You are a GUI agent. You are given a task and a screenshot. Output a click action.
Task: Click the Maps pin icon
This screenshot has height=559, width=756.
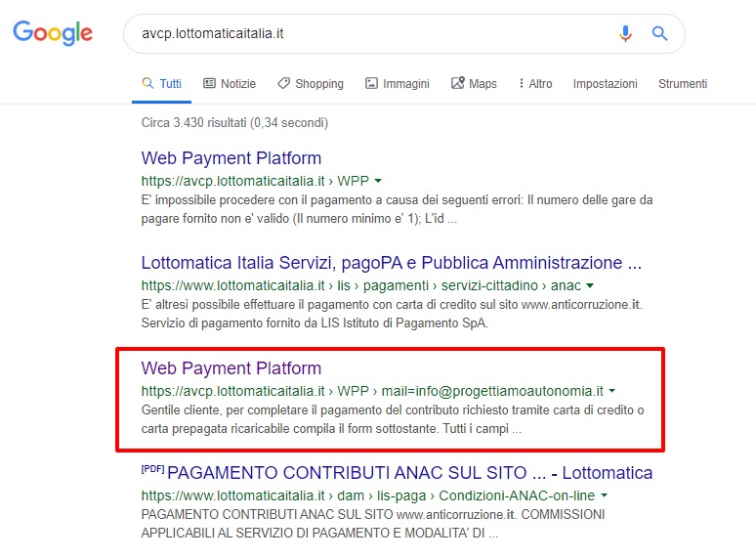click(x=457, y=83)
